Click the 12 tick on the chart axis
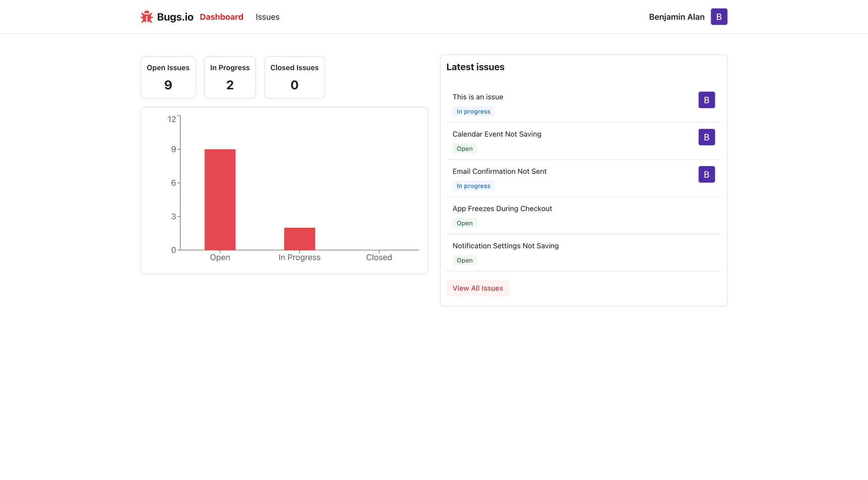 coord(172,119)
